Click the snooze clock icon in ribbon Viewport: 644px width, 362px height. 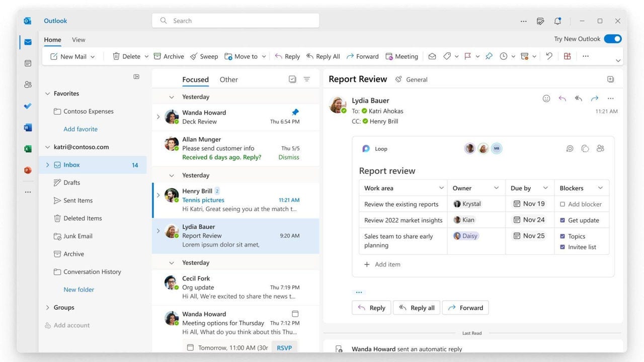[x=503, y=56]
